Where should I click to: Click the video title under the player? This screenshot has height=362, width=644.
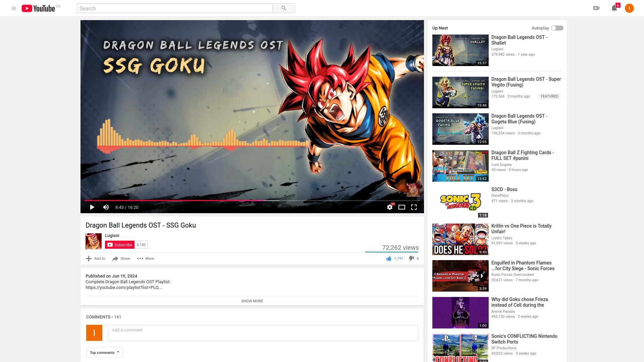tap(141, 225)
